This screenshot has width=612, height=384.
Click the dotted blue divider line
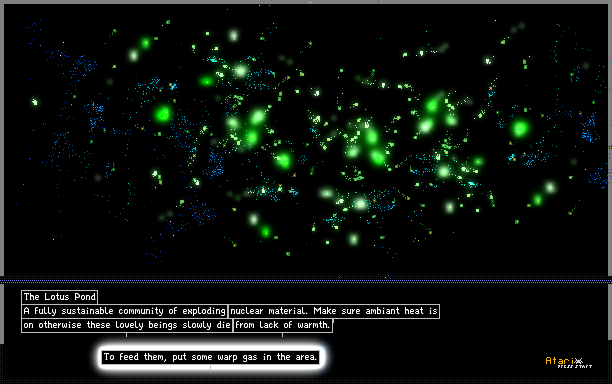click(306, 280)
